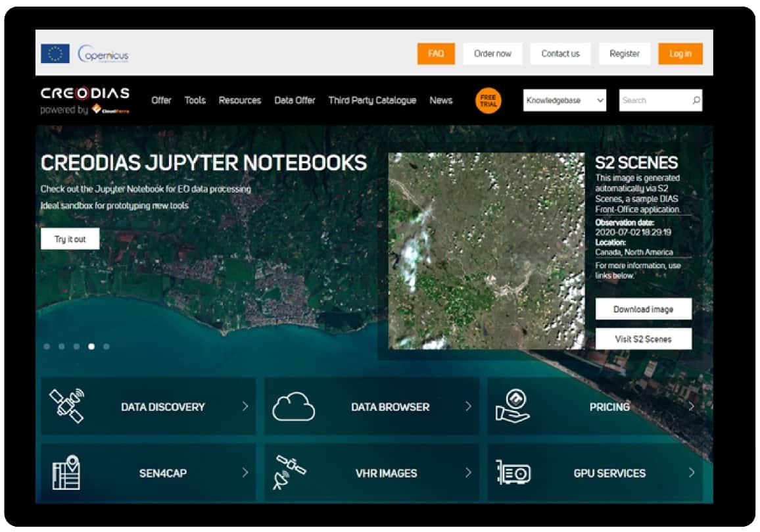Click the DATA DISCOVERY tile label
This screenshot has height=532, width=760.
coord(163,407)
